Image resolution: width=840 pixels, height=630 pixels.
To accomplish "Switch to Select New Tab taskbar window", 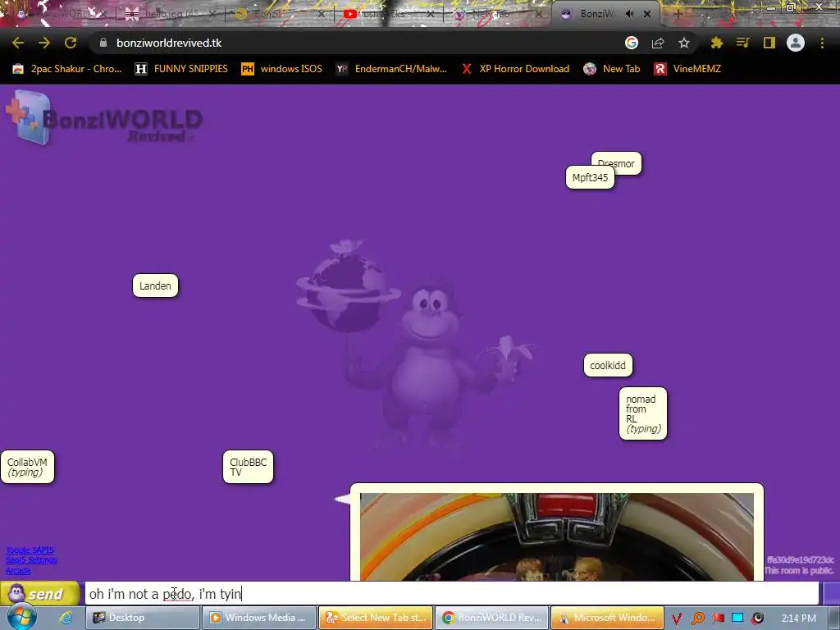I will (x=375, y=618).
